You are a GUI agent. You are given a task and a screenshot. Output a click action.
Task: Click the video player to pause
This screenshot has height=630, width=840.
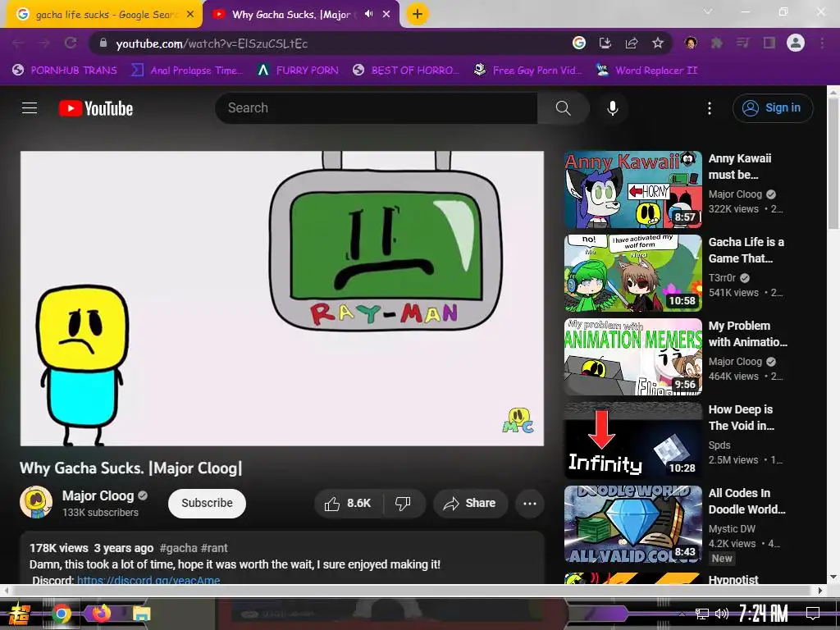click(x=282, y=299)
